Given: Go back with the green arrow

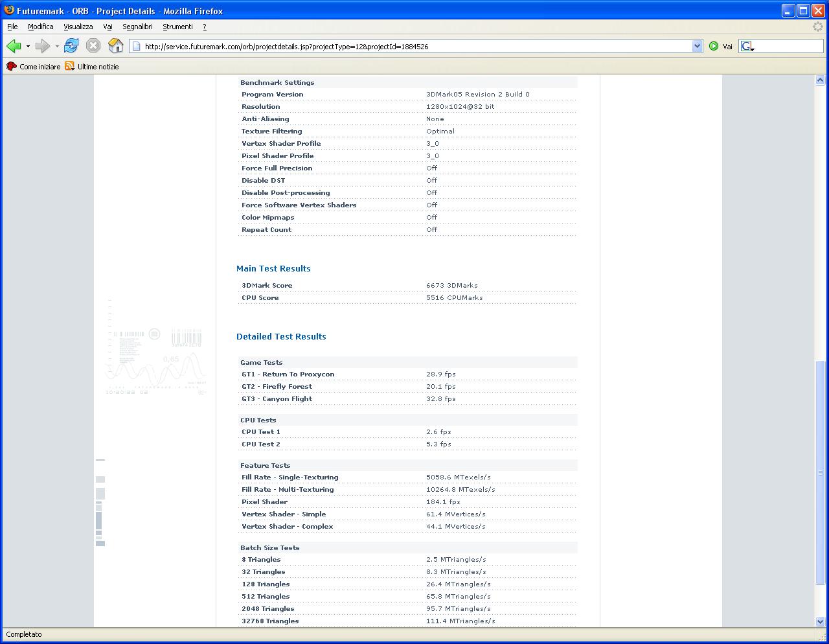Looking at the screenshot, I should [14, 46].
